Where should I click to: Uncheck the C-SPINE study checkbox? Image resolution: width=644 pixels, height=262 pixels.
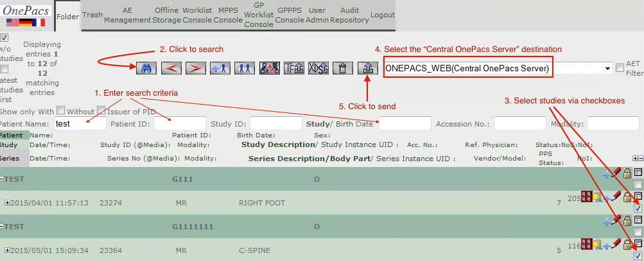pyautogui.click(x=638, y=256)
